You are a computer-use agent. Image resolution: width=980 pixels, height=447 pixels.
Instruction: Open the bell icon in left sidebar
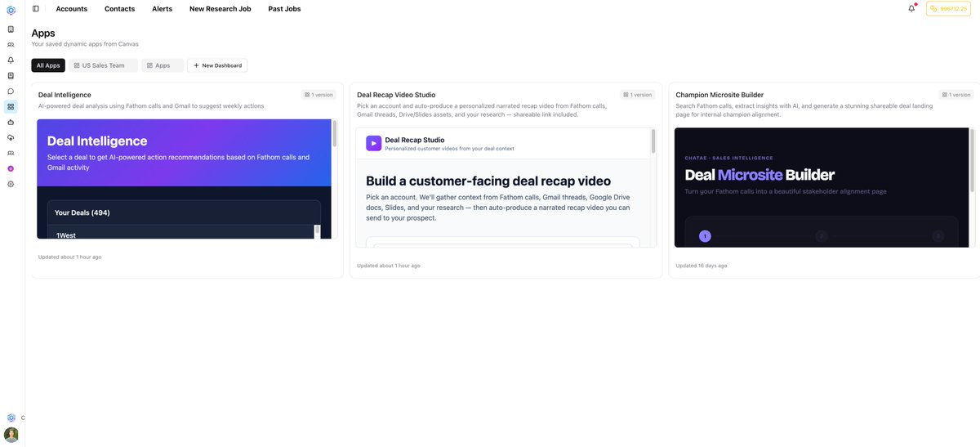click(11, 60)
